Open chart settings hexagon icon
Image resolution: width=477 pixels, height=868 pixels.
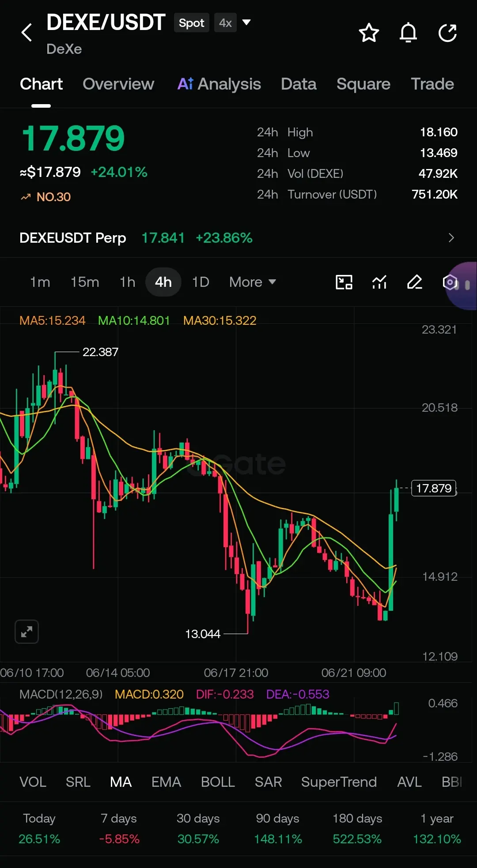(x=450, y=282)
